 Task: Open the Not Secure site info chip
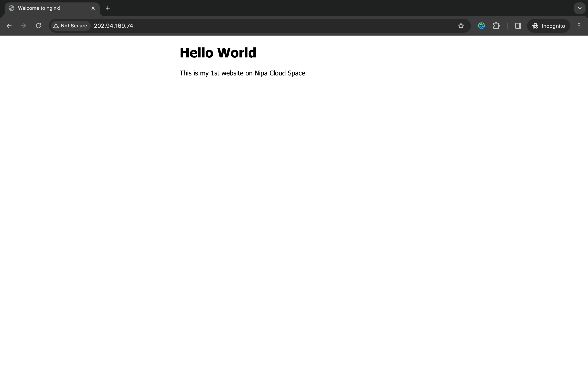click(70, 26)
